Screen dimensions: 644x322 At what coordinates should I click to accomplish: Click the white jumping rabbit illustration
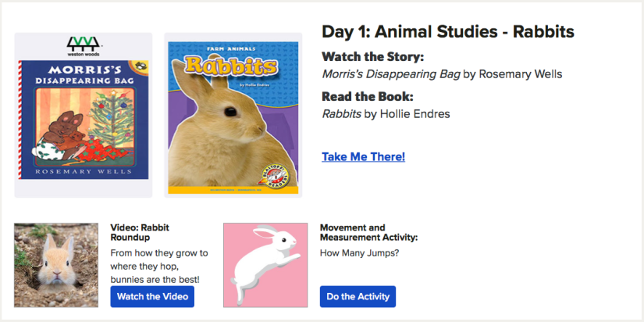pyautogui.click(x=265, y=264)
